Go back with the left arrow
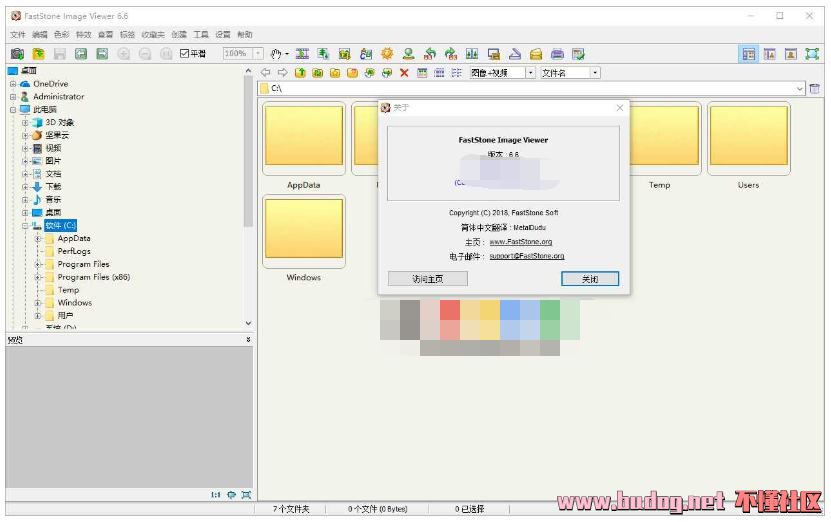The width and height of the screenshot is (831, 522). pos(266,73)
